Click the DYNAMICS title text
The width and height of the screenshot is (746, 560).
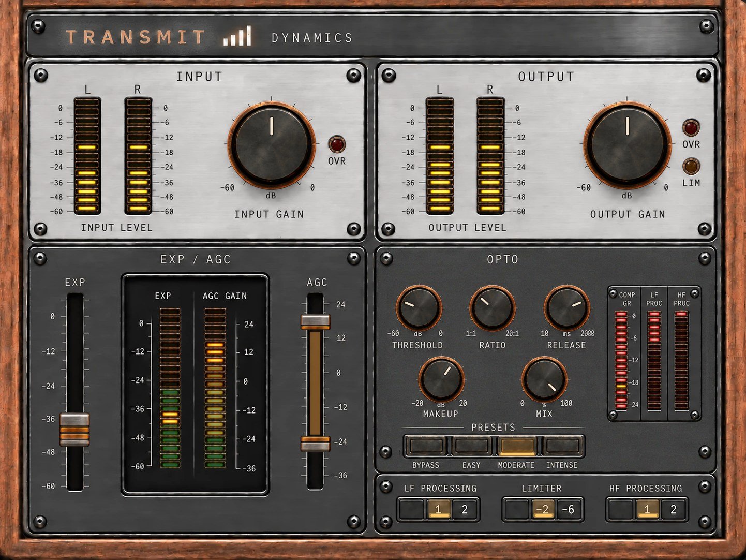(312, 38)
